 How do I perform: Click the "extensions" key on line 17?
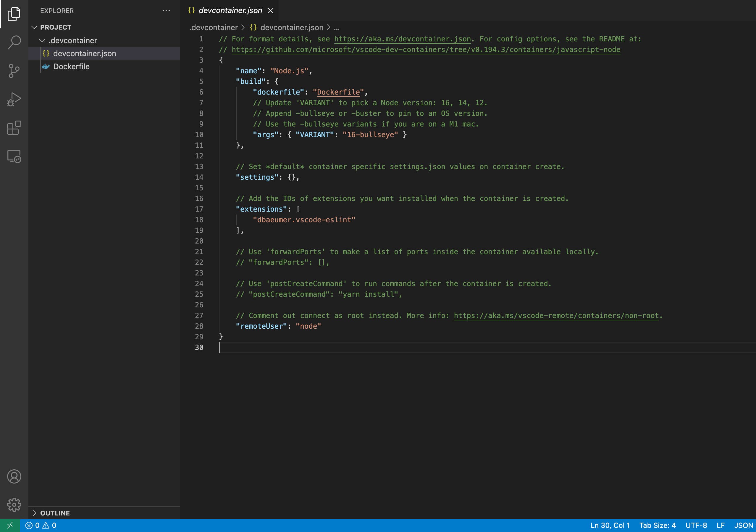[x=261, y=209]
